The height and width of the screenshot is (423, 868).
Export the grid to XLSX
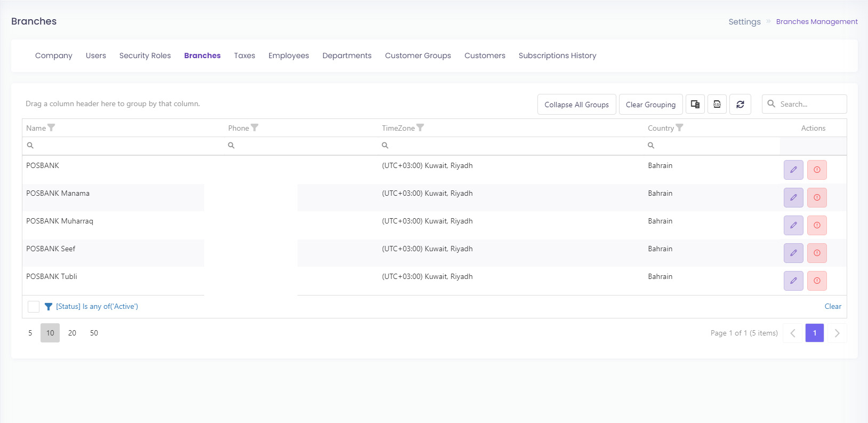click(x=717, y=104)
